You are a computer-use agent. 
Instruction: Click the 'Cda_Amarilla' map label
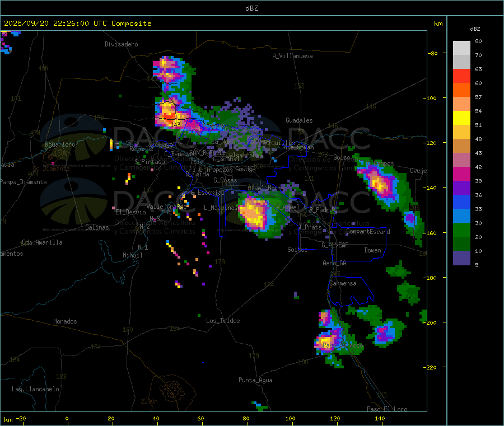[42, 242]
